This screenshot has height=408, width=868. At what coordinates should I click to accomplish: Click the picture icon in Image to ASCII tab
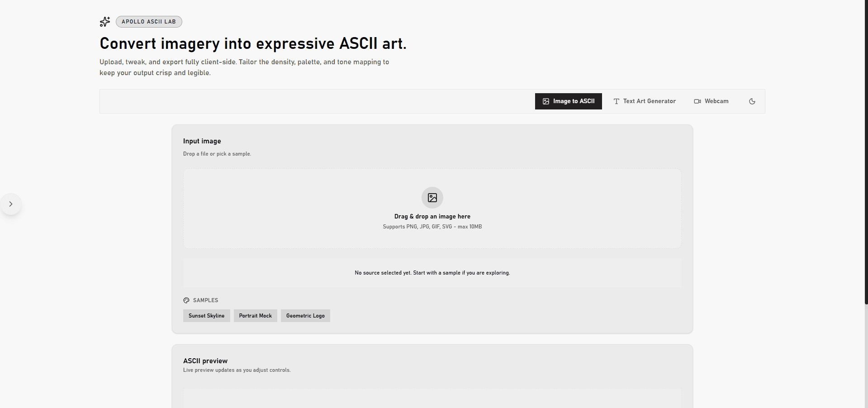point(546,101)
